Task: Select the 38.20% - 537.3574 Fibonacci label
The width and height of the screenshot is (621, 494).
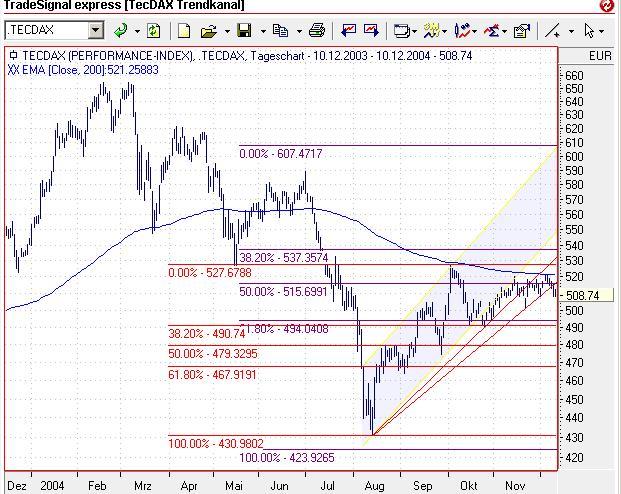Action: tap(284, 258)
